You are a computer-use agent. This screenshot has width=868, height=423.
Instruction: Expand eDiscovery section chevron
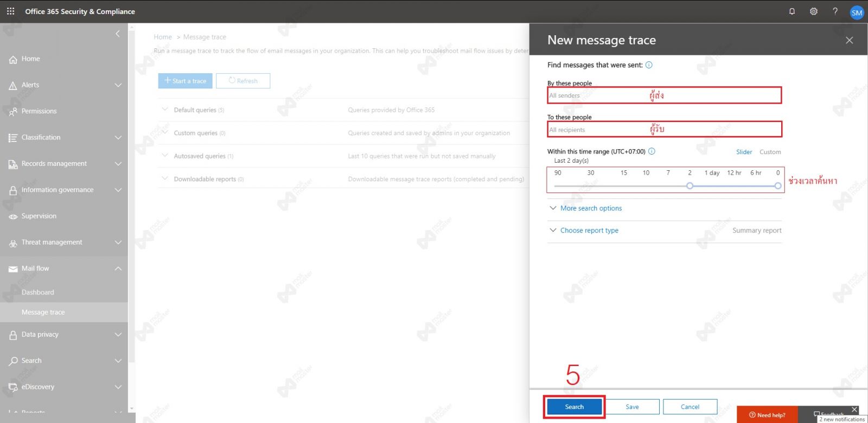[118, 387]
